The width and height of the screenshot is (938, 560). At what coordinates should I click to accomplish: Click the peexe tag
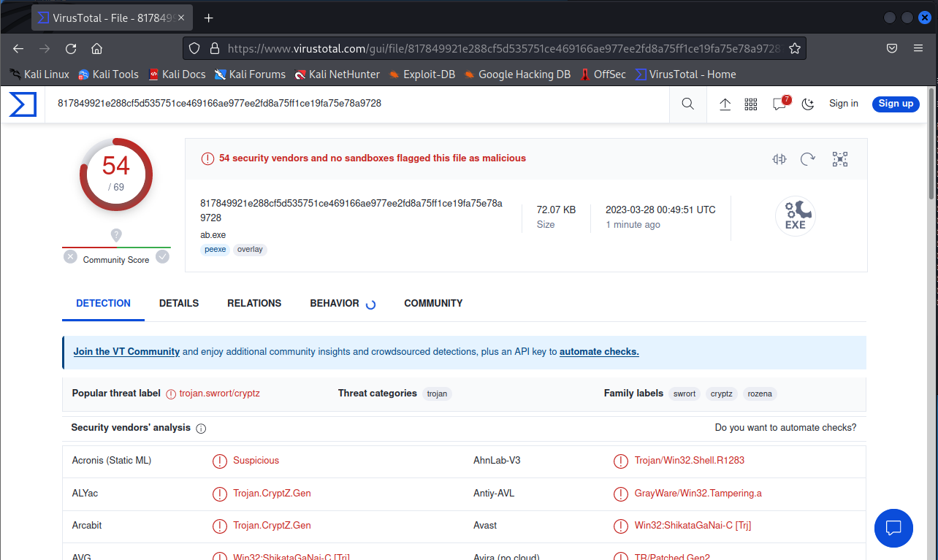tap(216, 250)
